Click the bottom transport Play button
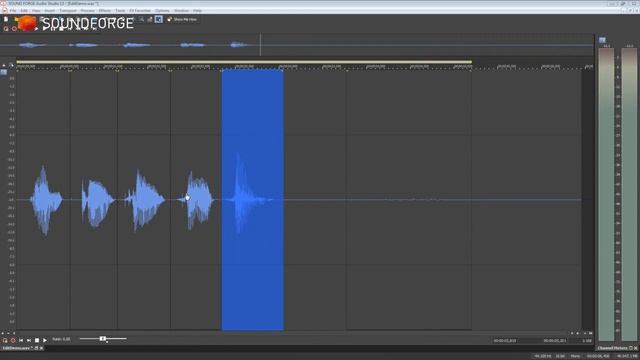Screen dimensions: 640x360 [x=45, y=340]
